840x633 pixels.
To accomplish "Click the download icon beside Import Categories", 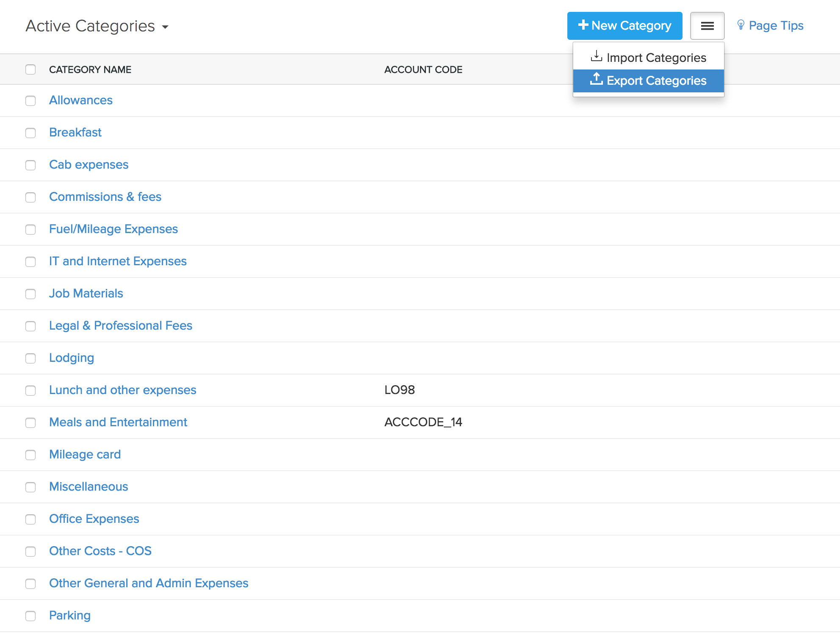I will [x=597, y=56].
